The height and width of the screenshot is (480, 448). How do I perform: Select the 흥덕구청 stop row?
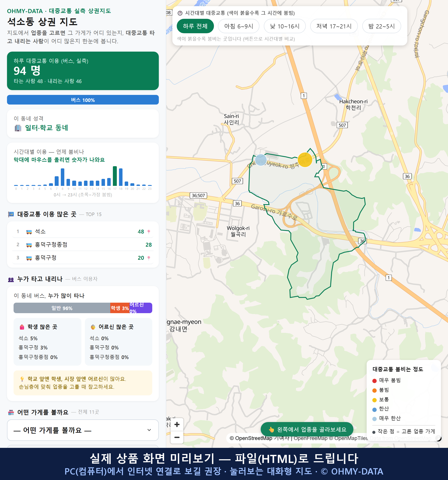coord(83,258)
